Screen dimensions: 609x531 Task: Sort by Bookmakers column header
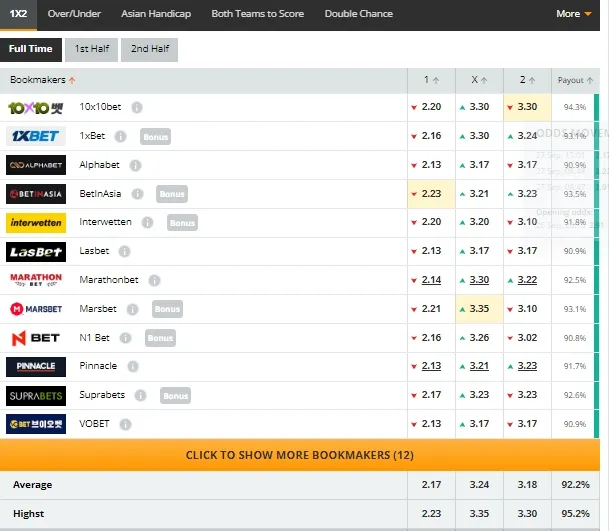[x=43, y=80]
